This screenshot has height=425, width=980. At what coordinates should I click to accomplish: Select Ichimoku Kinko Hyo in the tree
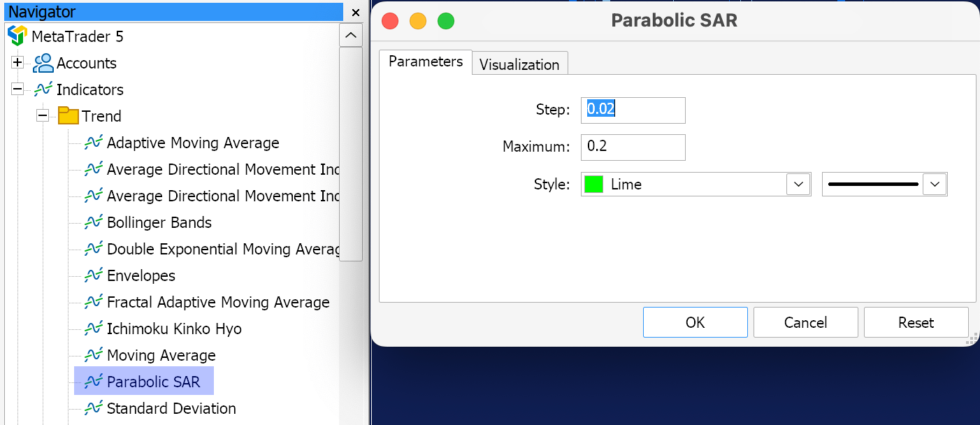coord(174,329)
